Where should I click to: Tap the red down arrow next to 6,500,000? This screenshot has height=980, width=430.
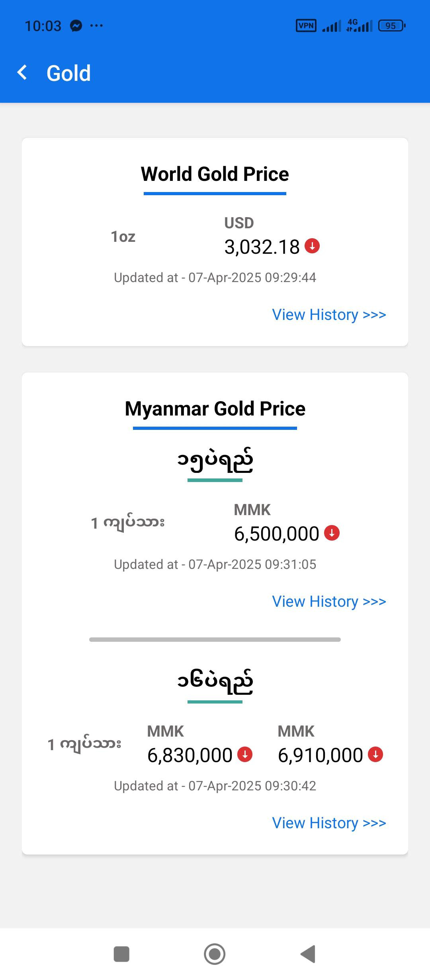332,533
